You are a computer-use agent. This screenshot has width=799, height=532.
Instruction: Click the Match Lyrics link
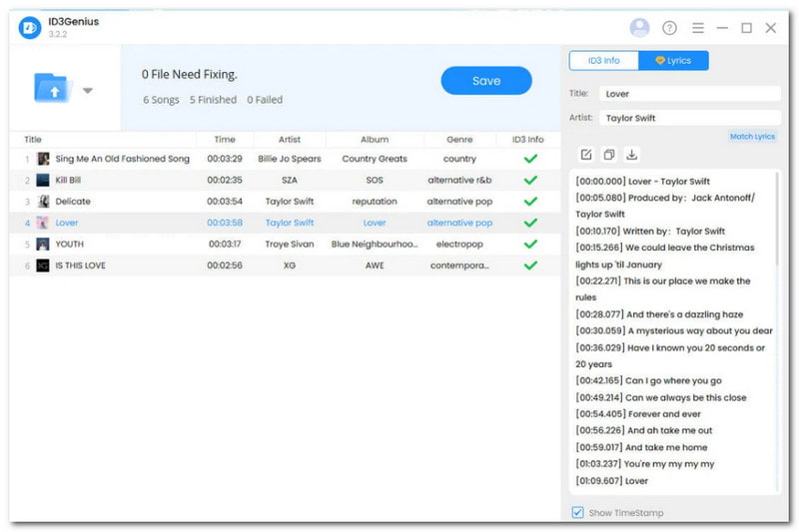point(752,137)
